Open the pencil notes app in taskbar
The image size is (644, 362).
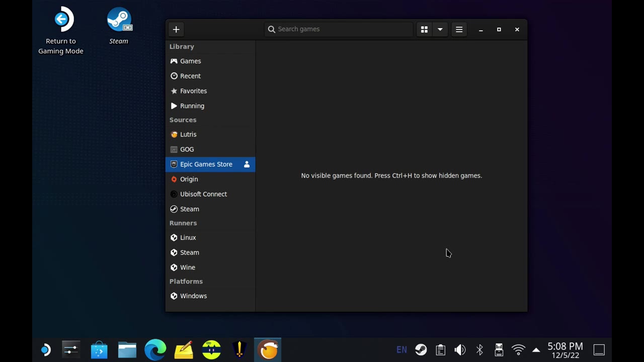(x=184, y=349)
